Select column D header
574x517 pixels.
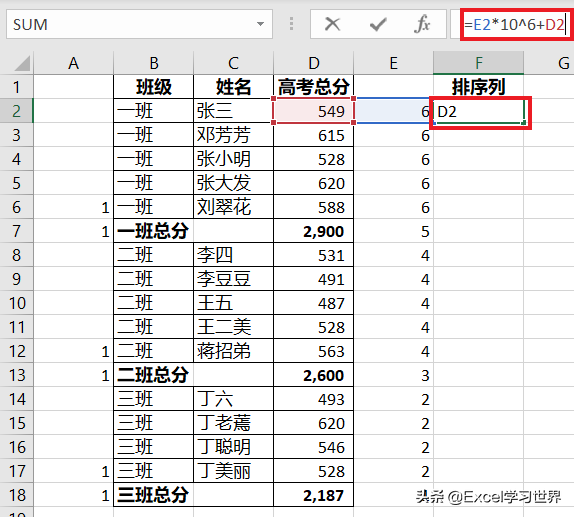pos(313,63)
